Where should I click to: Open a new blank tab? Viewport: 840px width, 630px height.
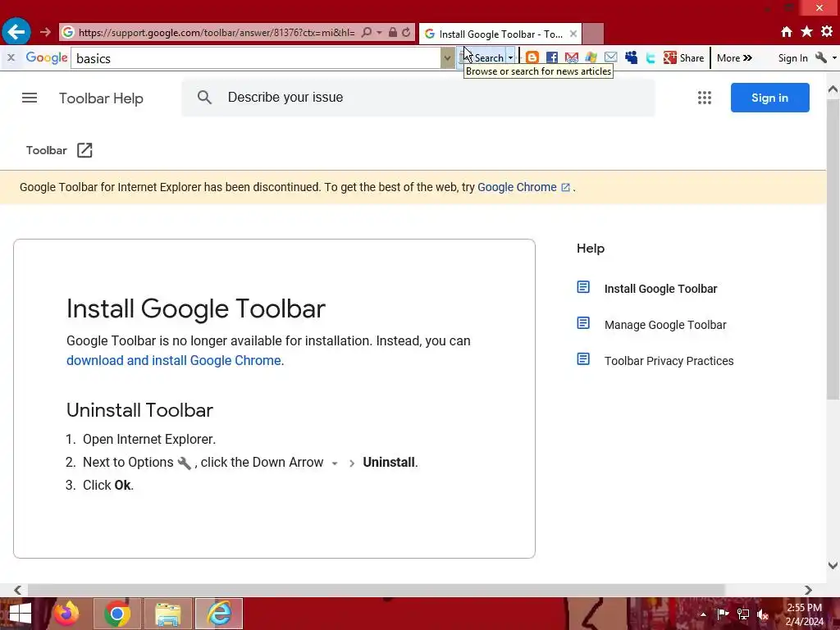pyautogui.click(x=593, y=34)
